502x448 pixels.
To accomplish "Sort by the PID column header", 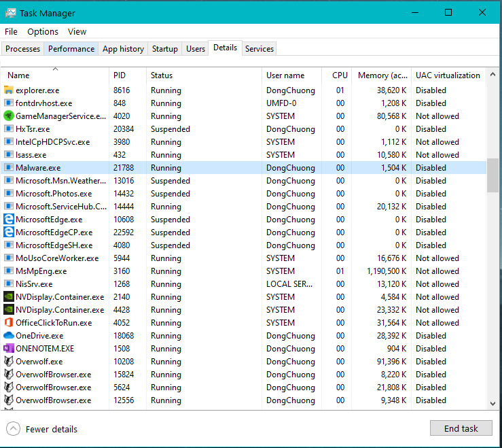I will coord(128,75).
